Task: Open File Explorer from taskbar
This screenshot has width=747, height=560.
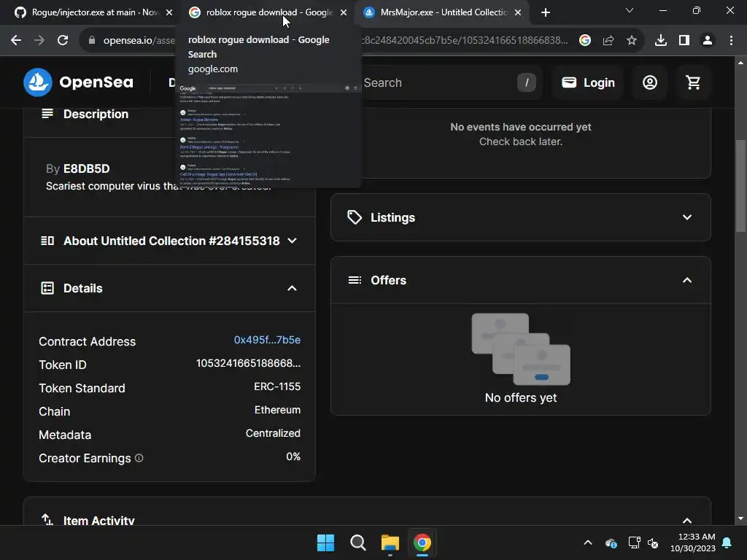Action: [390, 542]
